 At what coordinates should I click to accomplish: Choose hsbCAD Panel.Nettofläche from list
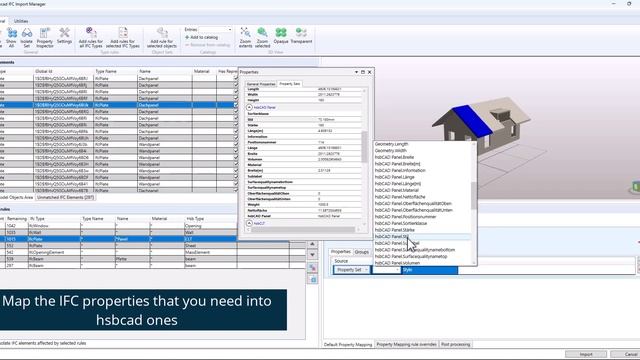pos(400,197)
